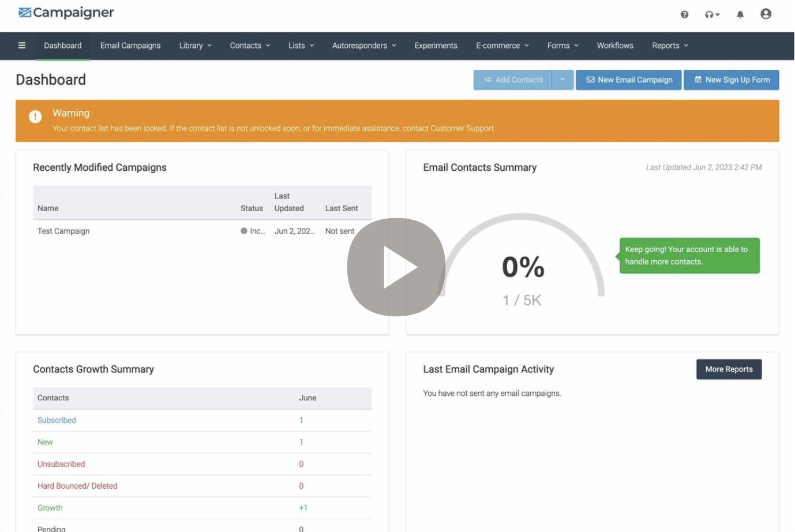Click the help question mark icon
This screenshot has width=795, height=532.
click(684, 14)
